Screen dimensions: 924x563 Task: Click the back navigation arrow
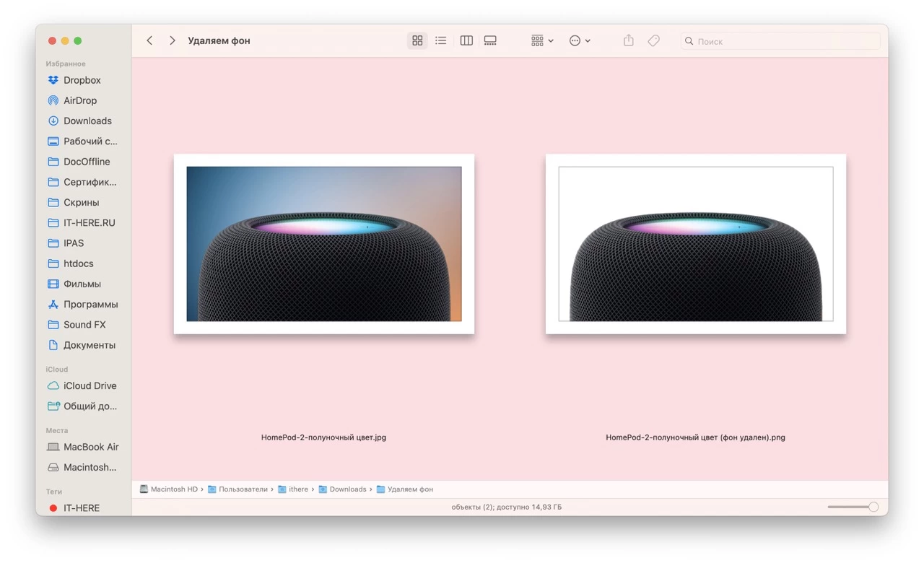[149, 41]
